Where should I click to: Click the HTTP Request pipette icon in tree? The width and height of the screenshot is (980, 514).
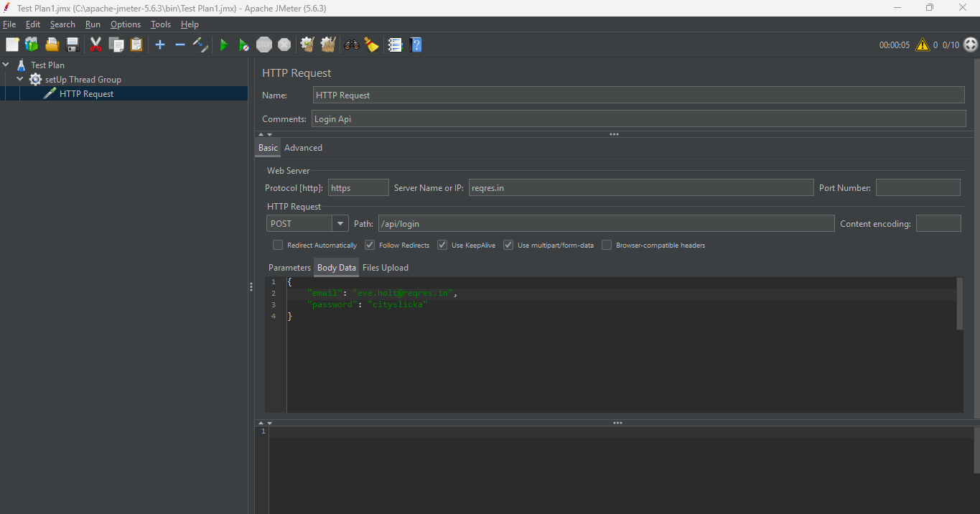click(x=50, y=93)
